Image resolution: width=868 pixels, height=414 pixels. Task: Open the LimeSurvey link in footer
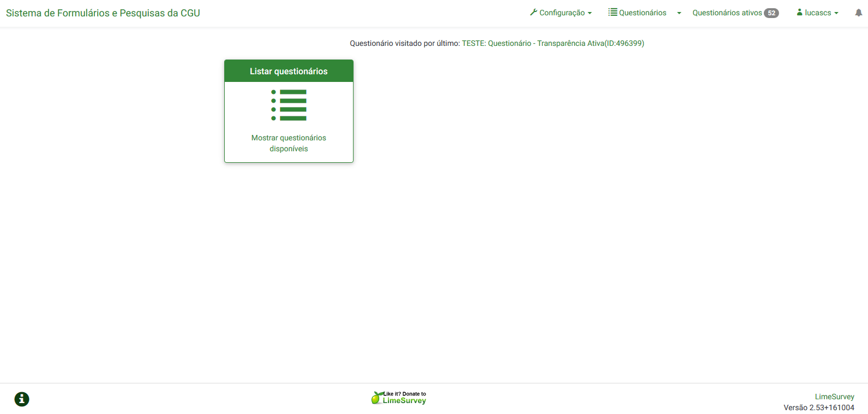[834, 397]
